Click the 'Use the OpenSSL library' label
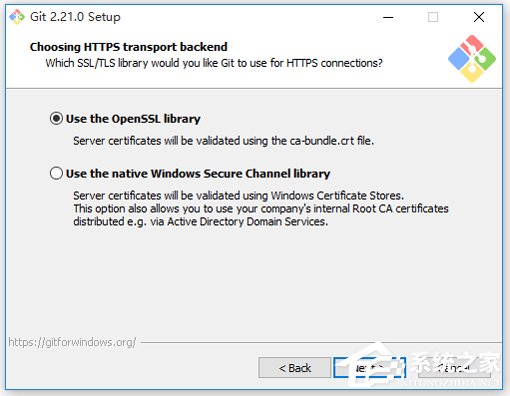Viewport: 510px width, 396px height. pyautogui.click(x=133, y=119)
